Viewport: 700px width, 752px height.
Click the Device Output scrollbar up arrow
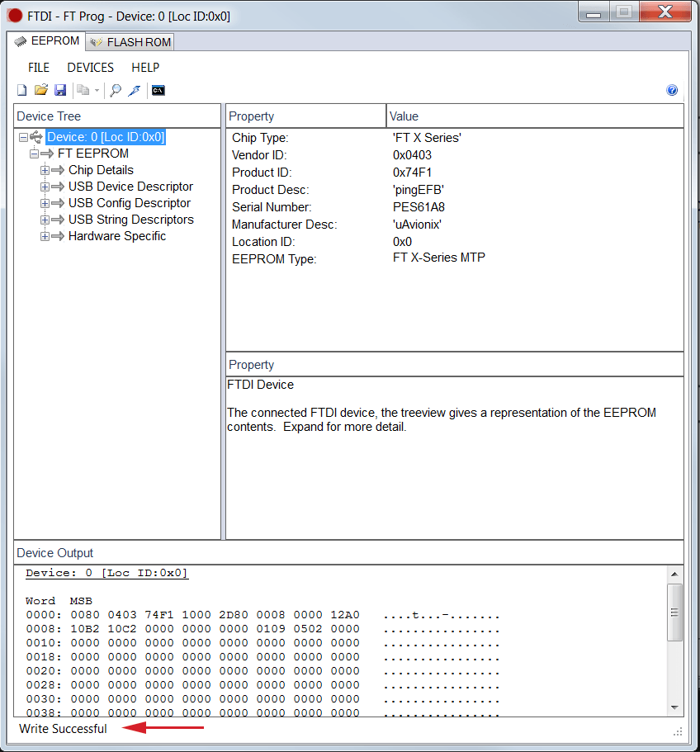click(x=674, y=574)
